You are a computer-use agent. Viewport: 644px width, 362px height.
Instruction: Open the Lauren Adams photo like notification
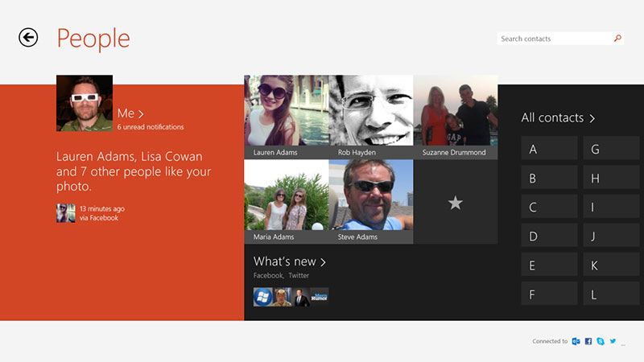(x=134, y=171)
